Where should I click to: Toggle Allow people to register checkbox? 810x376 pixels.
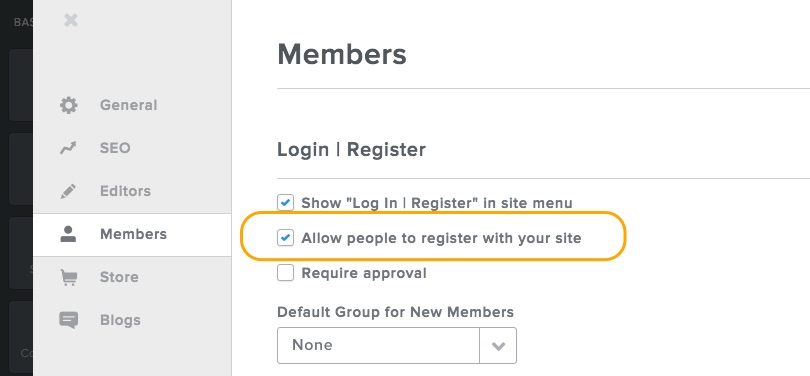pos(285,238)
